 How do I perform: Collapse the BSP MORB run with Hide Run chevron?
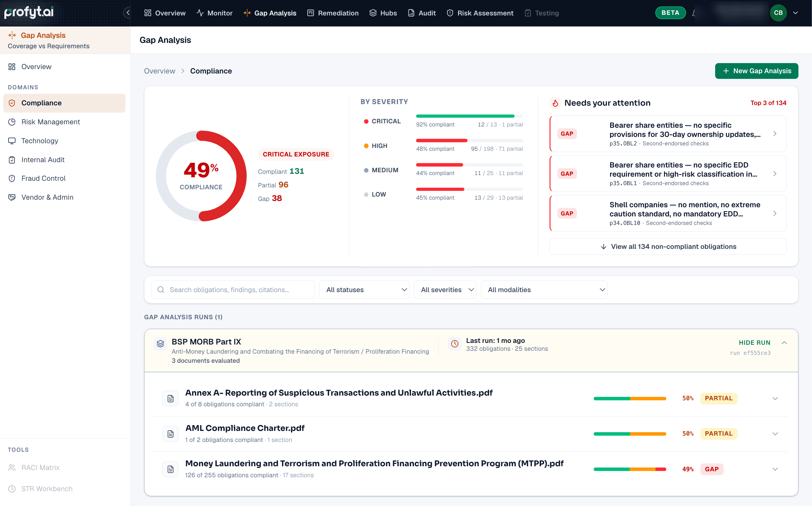click(x=784, y=343)
